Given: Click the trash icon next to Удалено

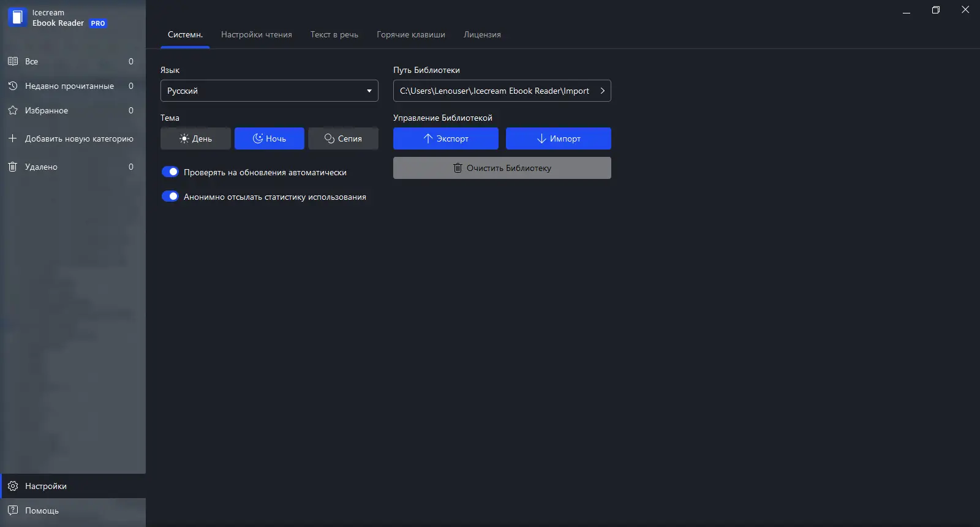Looking at the screenshot, I should coord(13,167).
